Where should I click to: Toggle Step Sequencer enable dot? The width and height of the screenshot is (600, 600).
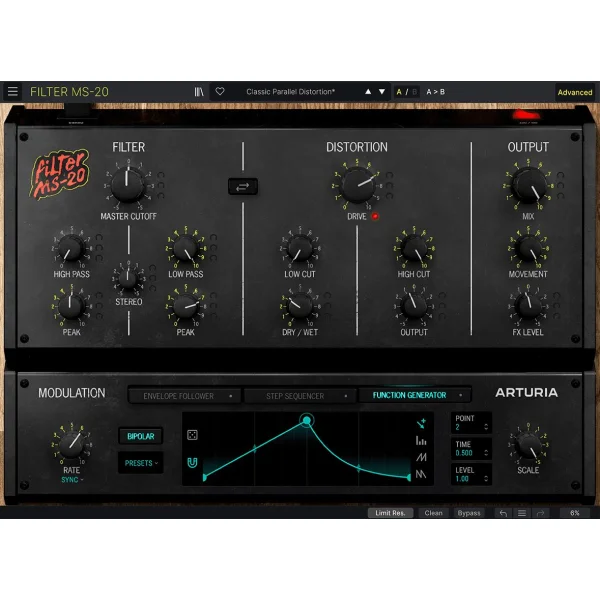tap(346, 396)
